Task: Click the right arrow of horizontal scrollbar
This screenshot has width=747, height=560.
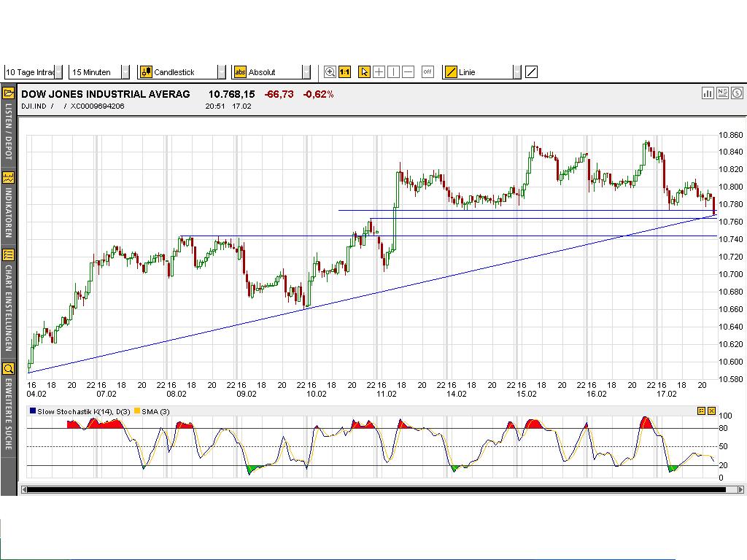Action: click(x=740, y=489)
